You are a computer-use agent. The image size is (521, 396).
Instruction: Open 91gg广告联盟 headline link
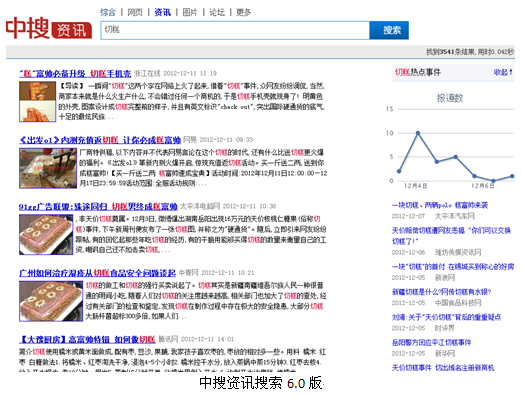[98, 207]
